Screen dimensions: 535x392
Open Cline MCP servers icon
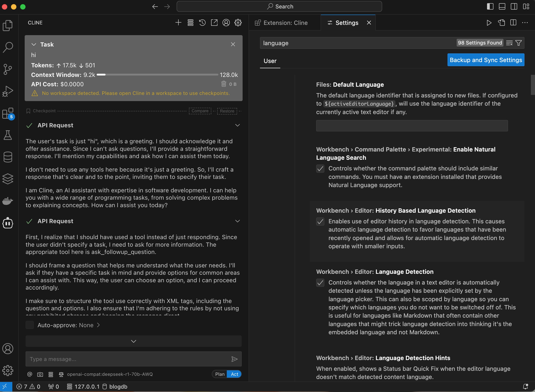click(190, 23)
